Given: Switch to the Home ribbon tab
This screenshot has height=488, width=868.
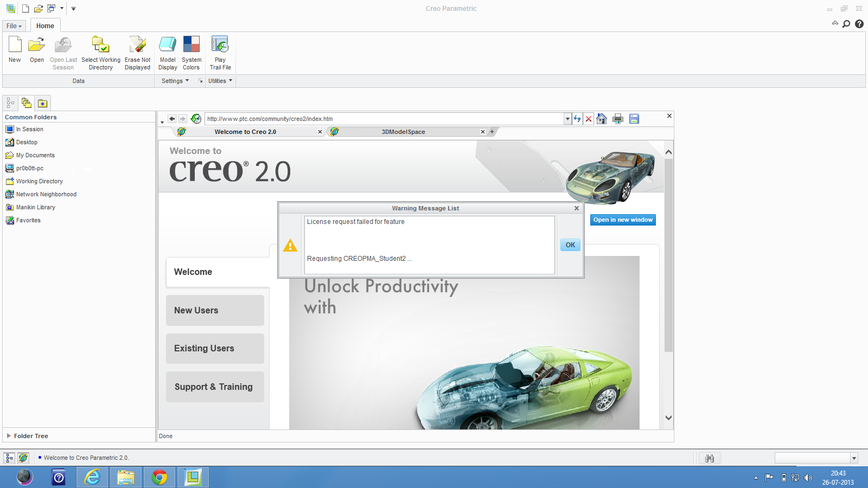Looking at the screenshot, I should point(45,26).
